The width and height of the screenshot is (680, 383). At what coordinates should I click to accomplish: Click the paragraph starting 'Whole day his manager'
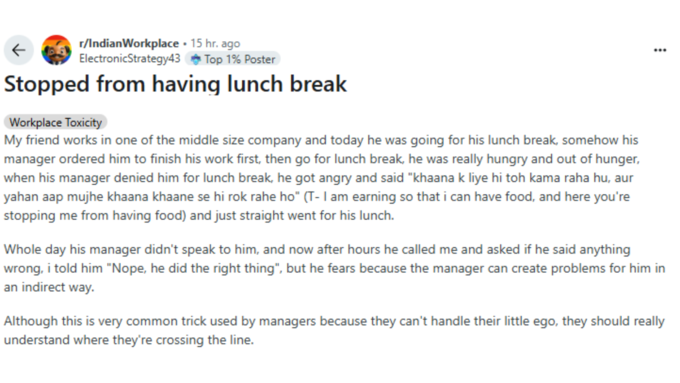334,268
